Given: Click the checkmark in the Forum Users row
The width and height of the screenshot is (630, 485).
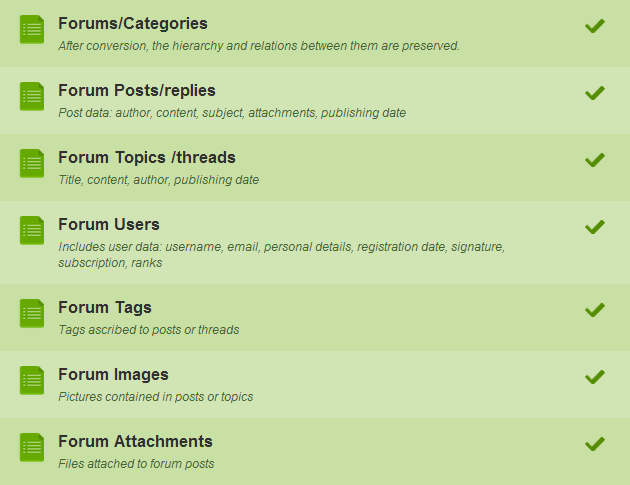Looking at the screenshot, I should 595,227.
